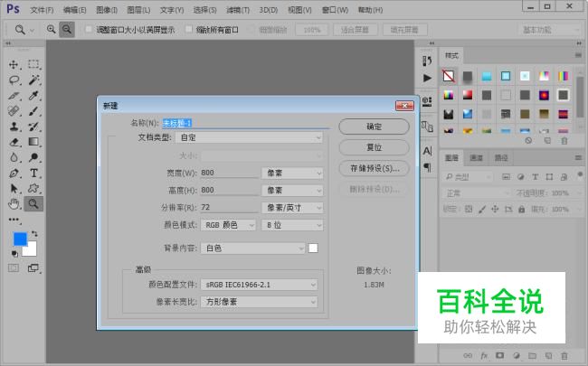588x366 pixels.
Task: Open the pixel aspect ratio dropdown
Action: (259, 302)
